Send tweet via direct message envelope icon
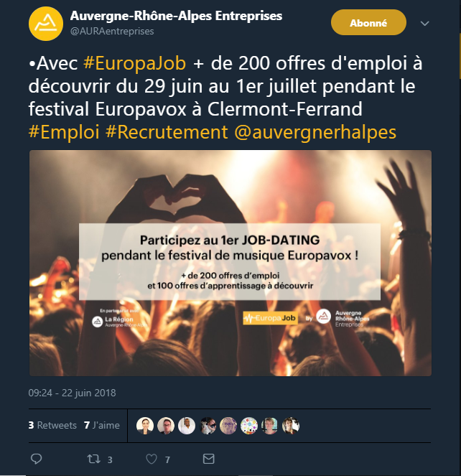 [x=208, y=459]
